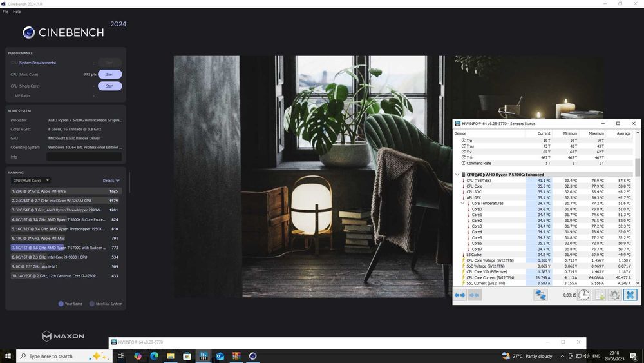The image size is (644, 363).
Task: Click the HWiNFO sensor list scrollbar thumb
Action: coord(638,168)
